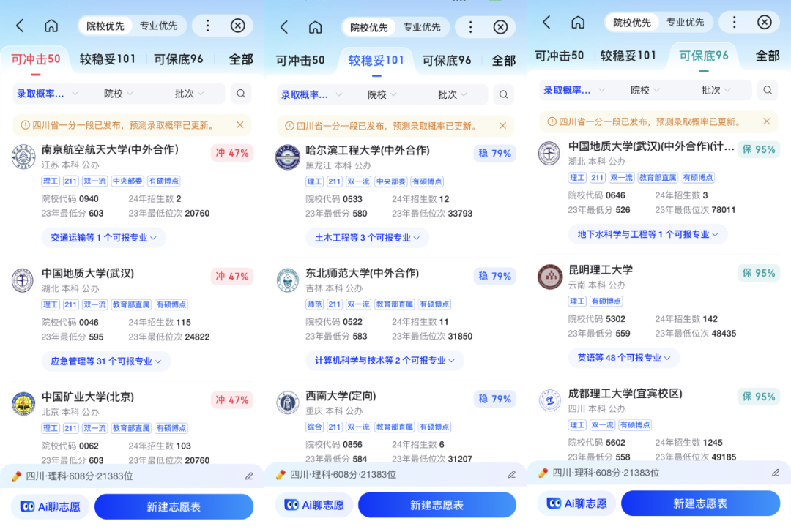Open 院校 filter in left panel
791x532 pixels.
(x=118, y=94)
